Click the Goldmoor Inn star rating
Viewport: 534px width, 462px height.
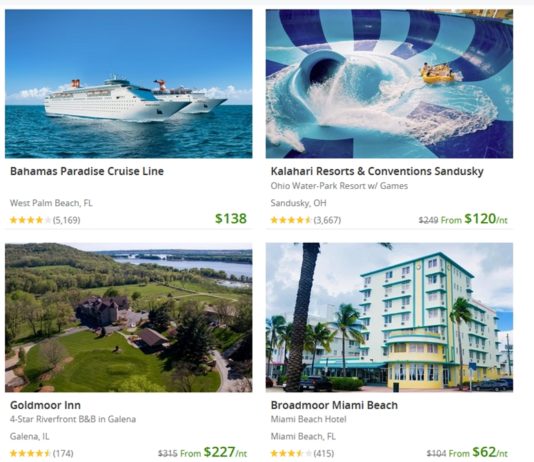point(30,453)
